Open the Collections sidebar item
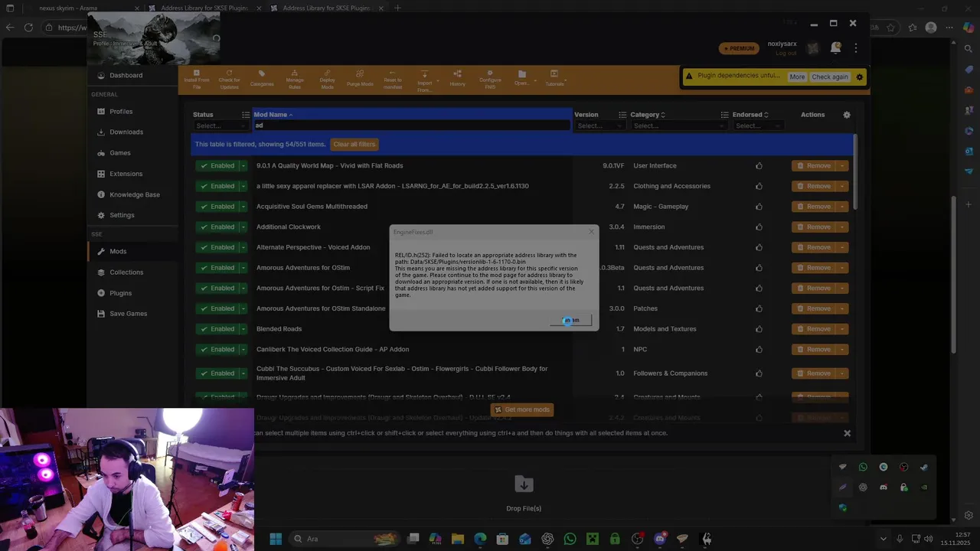 pyautogui.click(x=126, y=272)
